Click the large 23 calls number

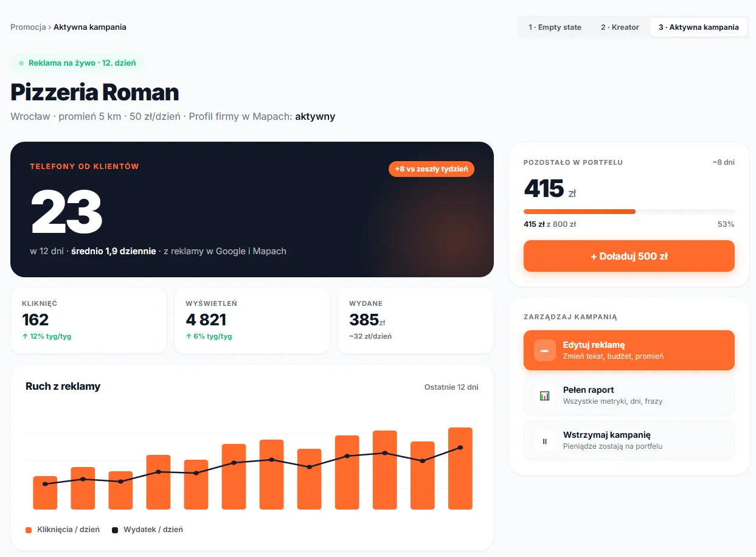coord(66,211)
